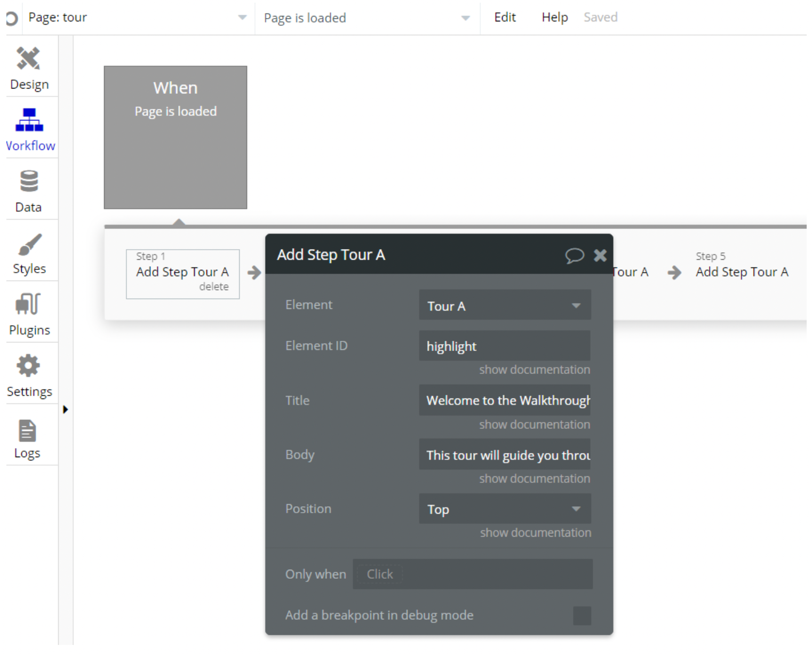
Task: Click the comment bubble icon in dialog header
Action: 575,256
